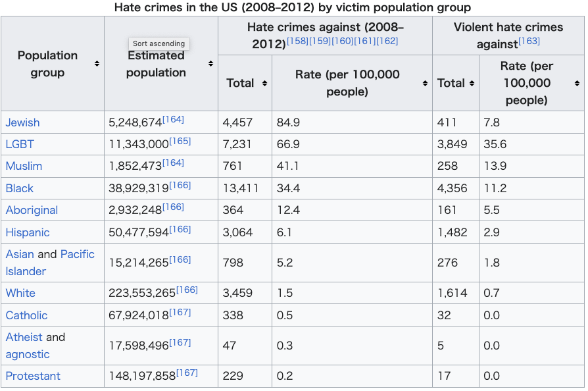This screenshot has width=588, height=391.
Task: Open the Protestant link
Action: click(x=33, y=376)
